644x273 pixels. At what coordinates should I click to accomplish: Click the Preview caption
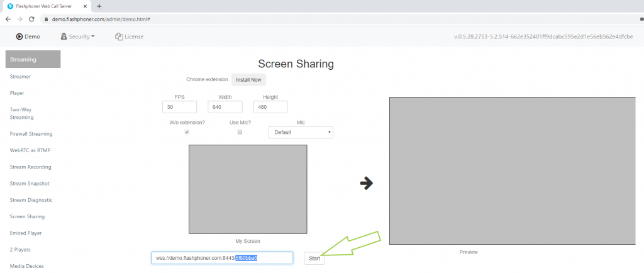pos(469,252)
